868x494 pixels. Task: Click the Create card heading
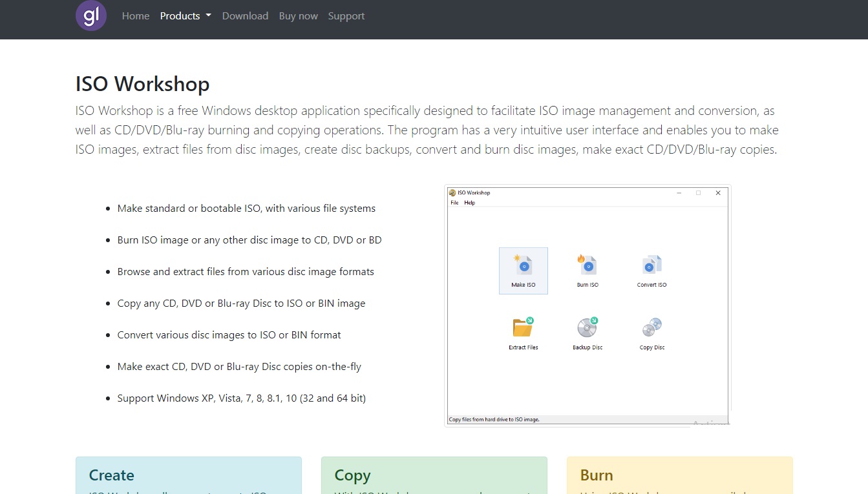112,475
